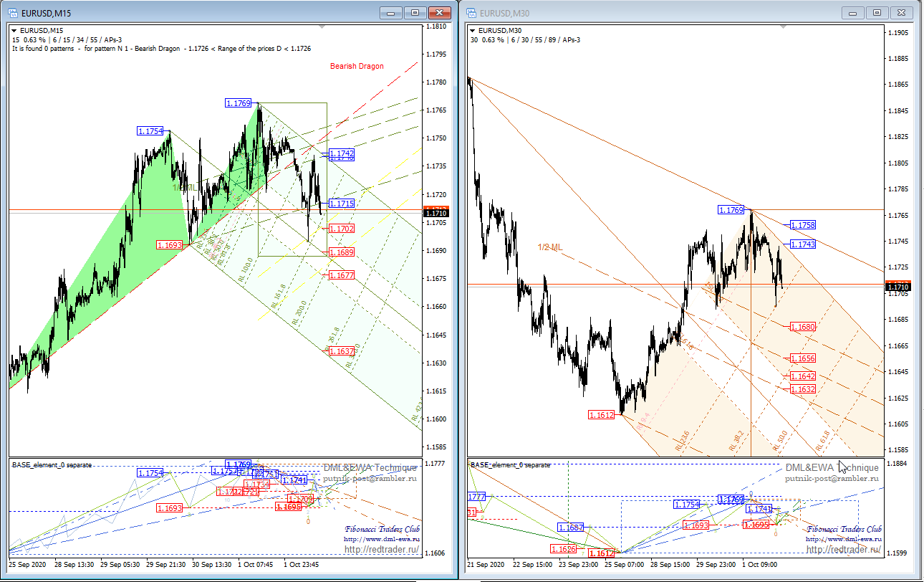This screenshot has height=582, width=924.
Task: Minimize the EURUSD,M30 chart window
Action: click(x=852, y=12)
